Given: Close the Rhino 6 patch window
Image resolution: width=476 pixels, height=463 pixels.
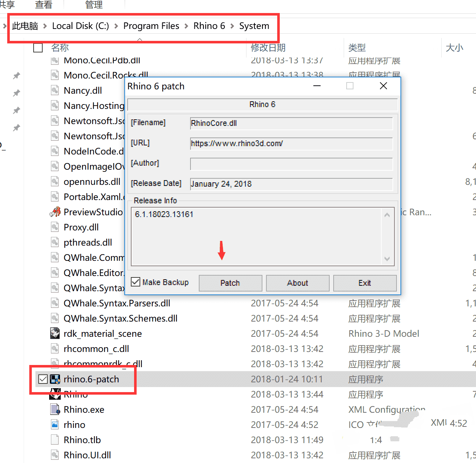Looking at the screenshot, I should pyautogui.click(x=383, y=86).
